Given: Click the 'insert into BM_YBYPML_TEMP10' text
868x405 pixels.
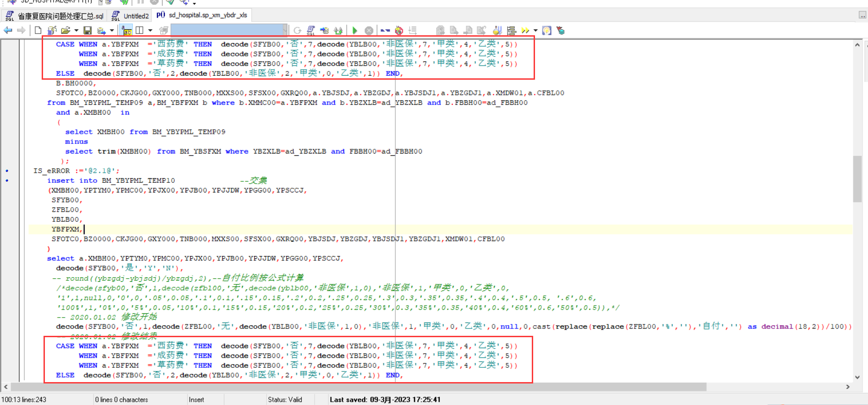Looking at the screenshot, I should (111, 181).
